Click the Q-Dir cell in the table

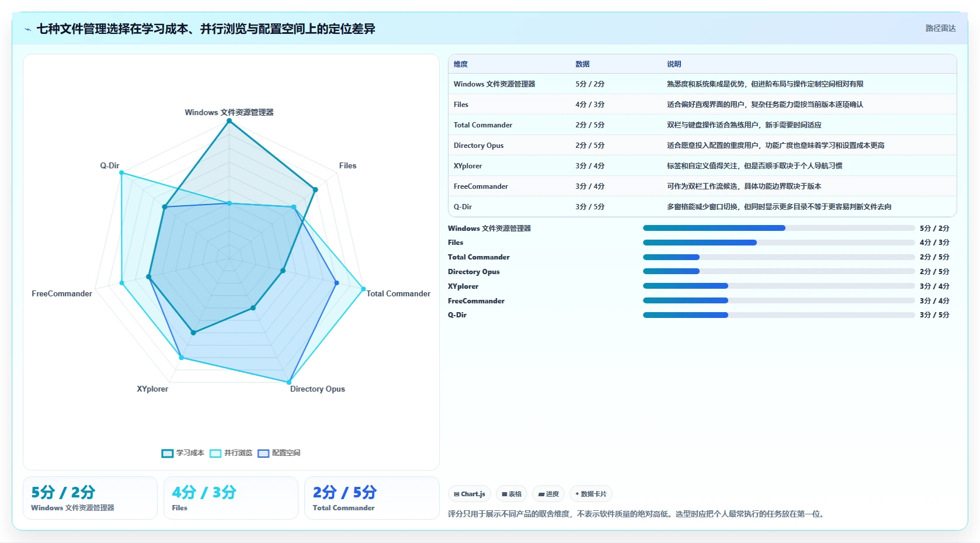pos(463,207)
